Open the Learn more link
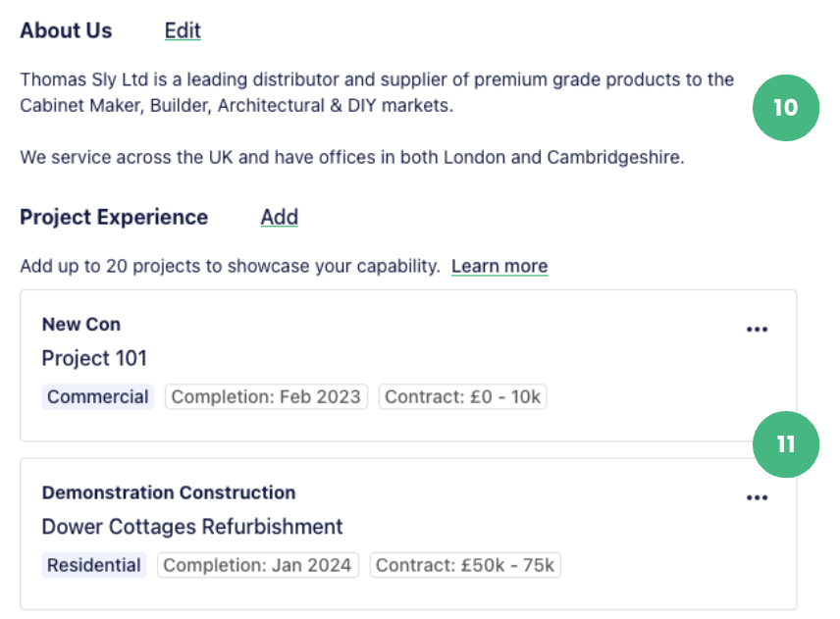This screenshot has height=619, width=840. click(x=499, y=266)
